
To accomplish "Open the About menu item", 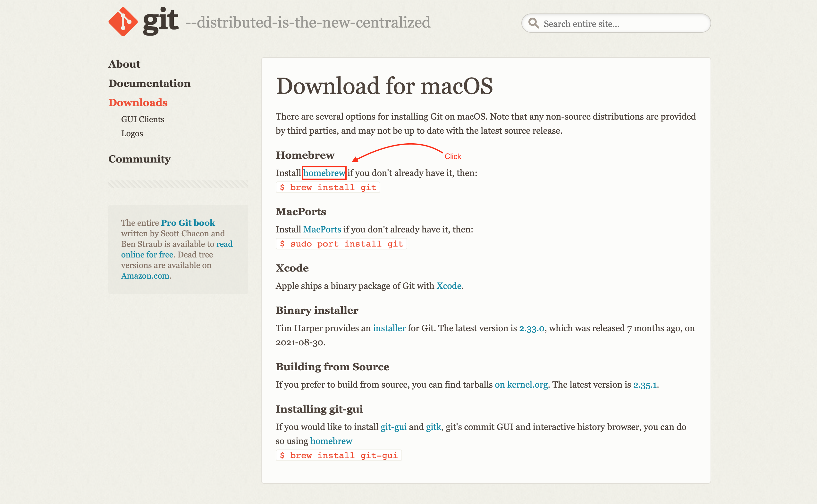I will [x=124, y=64].
